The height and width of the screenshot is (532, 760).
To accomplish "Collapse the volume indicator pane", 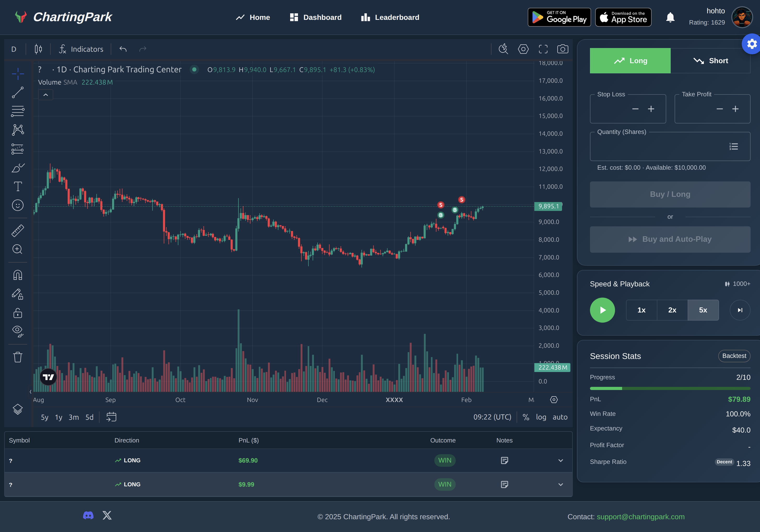I will click(x=46, y=95).
